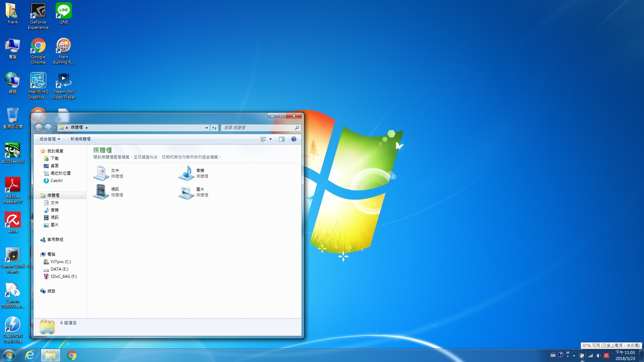Click the breadcrumb arrow after 媒體櫃
The height and width of the screenshot is (362, 644).
87,128
